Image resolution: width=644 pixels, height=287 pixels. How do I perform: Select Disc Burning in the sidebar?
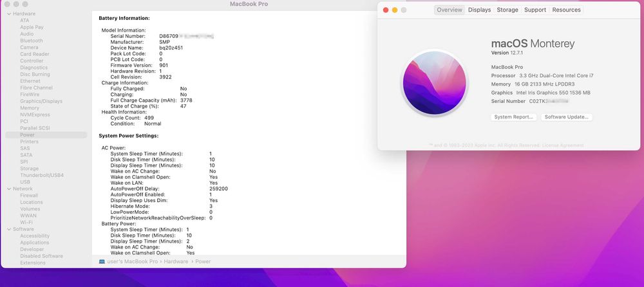pyautogui.click(x=35, y=74)
